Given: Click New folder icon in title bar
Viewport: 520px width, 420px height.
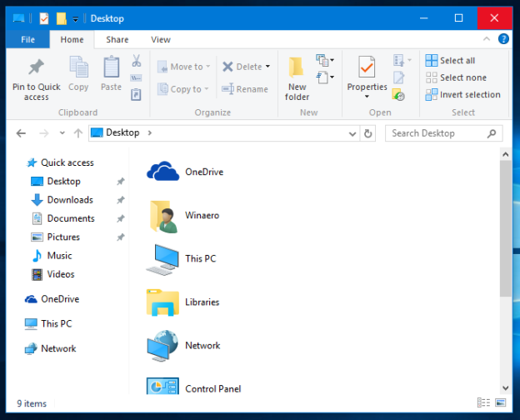Looking at the screenshot, I should [62, 18].
